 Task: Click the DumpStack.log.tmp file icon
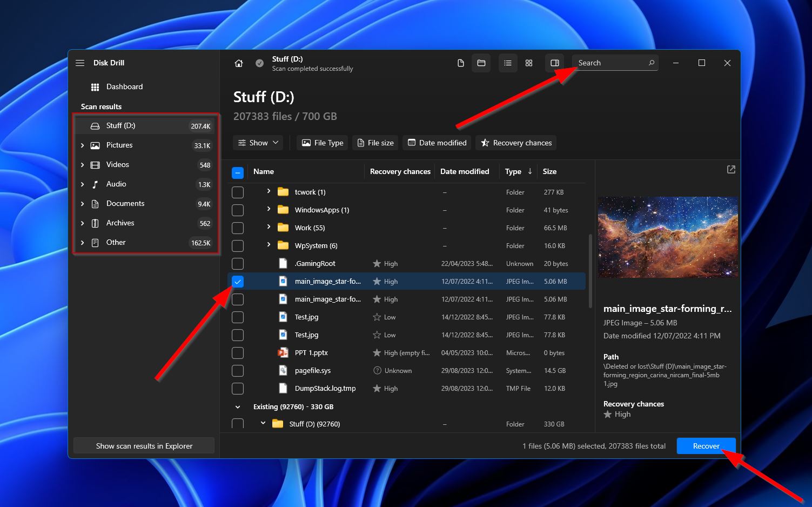pyautogui.click(x=283, y=389)
